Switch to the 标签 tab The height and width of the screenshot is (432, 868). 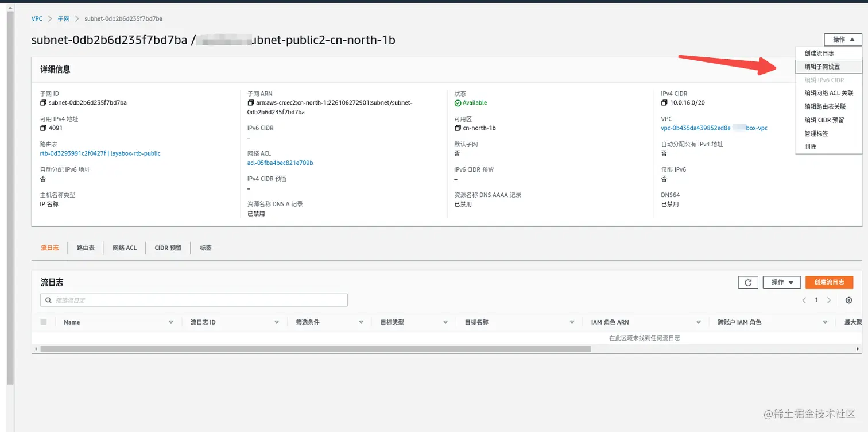[206, 248]
